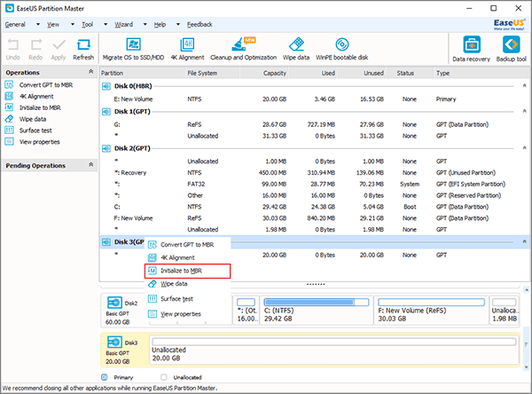Open the Wizard menu label

(x=123, y=25)
